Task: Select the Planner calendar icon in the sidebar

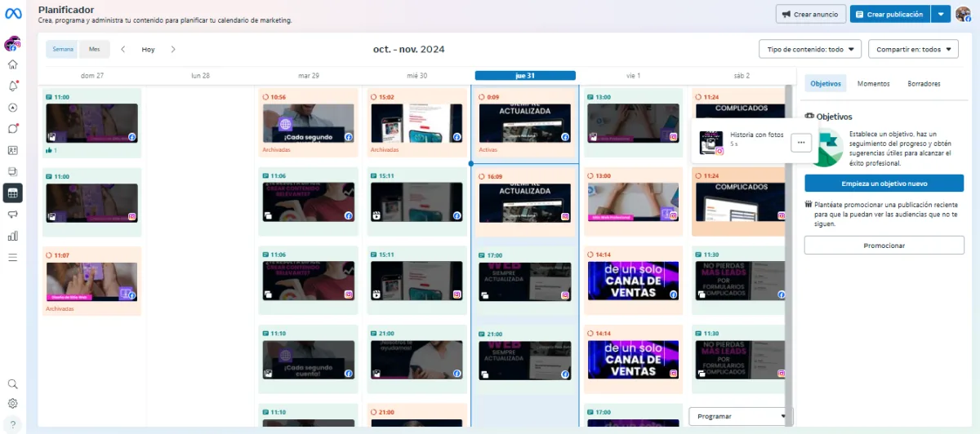Action: [x=12, y=193]
